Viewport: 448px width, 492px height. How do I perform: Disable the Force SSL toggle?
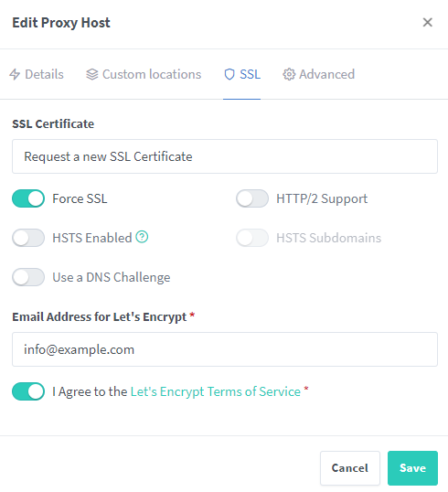coord(28,198)
